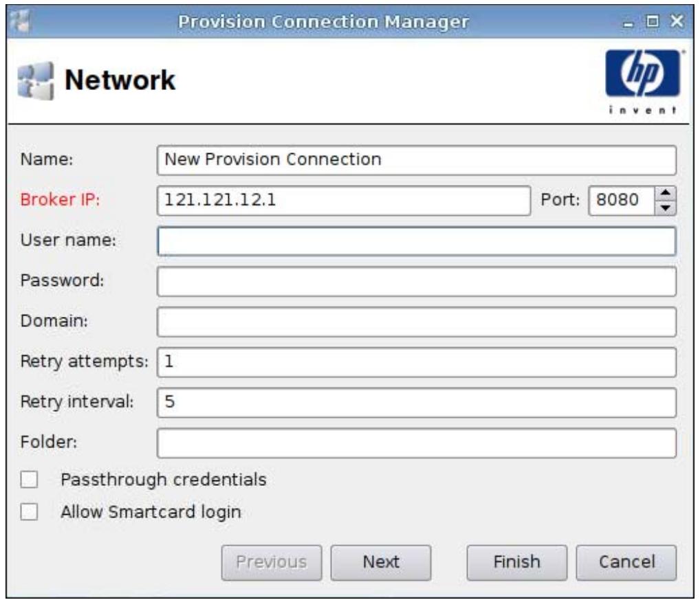Click the Network header icon
700x600 pixels.
pos(36,80)
